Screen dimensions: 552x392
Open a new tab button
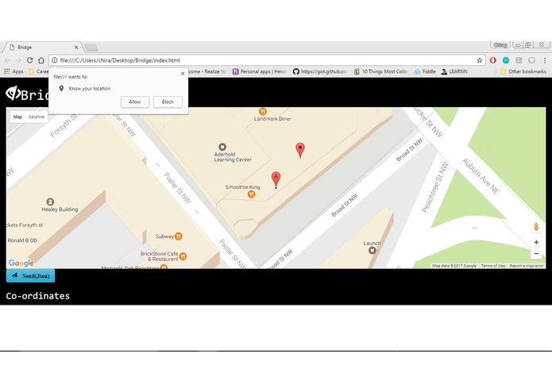pyautogui.click(x=91, y=48)
